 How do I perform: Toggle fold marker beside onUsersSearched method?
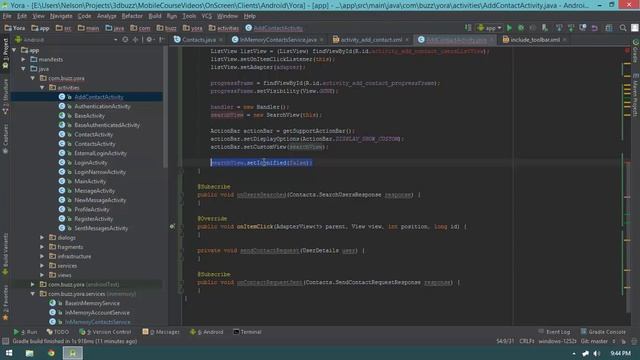pos(181,195)
